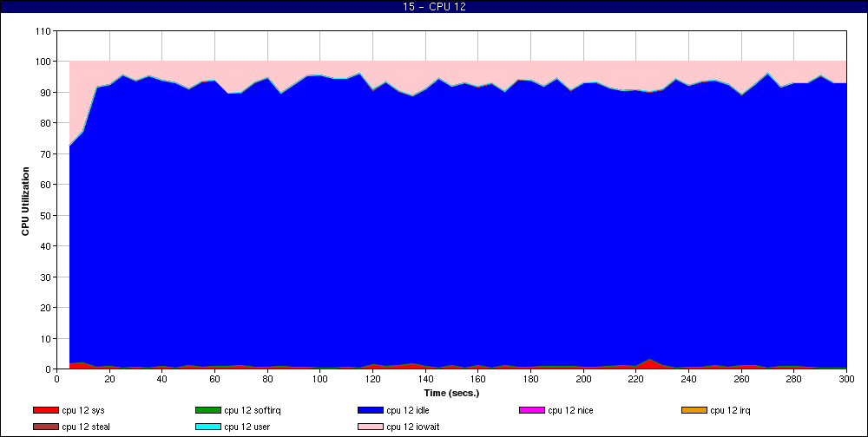
Task: Select the 'cpu 12 idle' legend label
Action: [407, 410]
